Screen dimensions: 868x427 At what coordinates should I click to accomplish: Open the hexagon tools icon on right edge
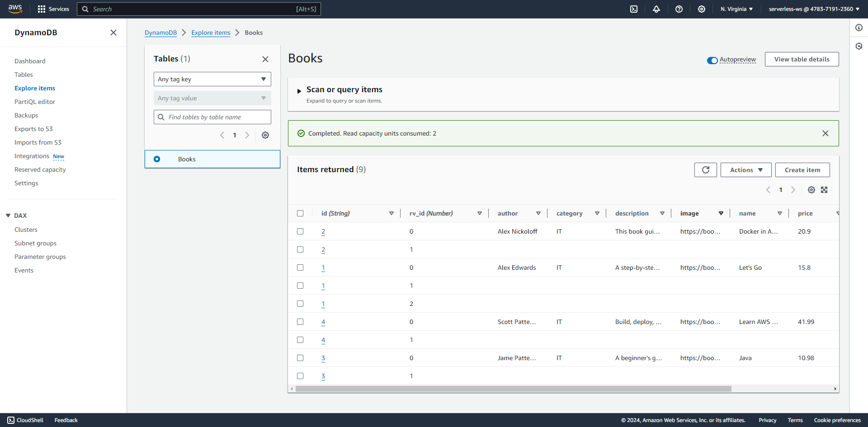point(859,46)
